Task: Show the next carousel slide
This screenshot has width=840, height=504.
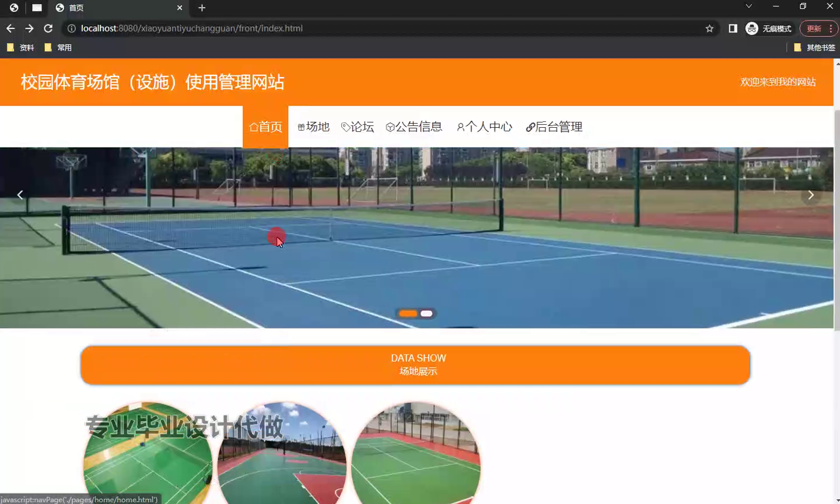Action: click(x=811, y=195)
